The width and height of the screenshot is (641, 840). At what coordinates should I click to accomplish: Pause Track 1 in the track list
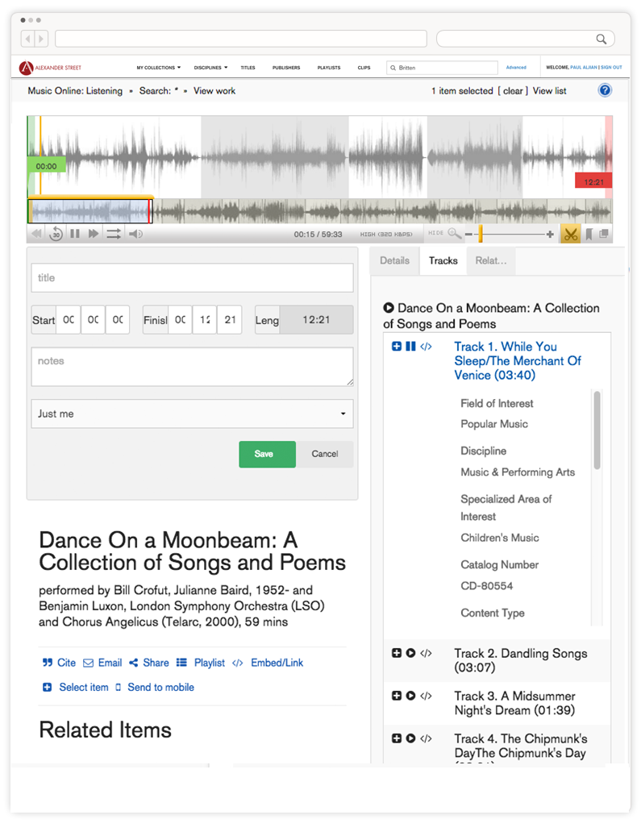[x=410, y=347]
